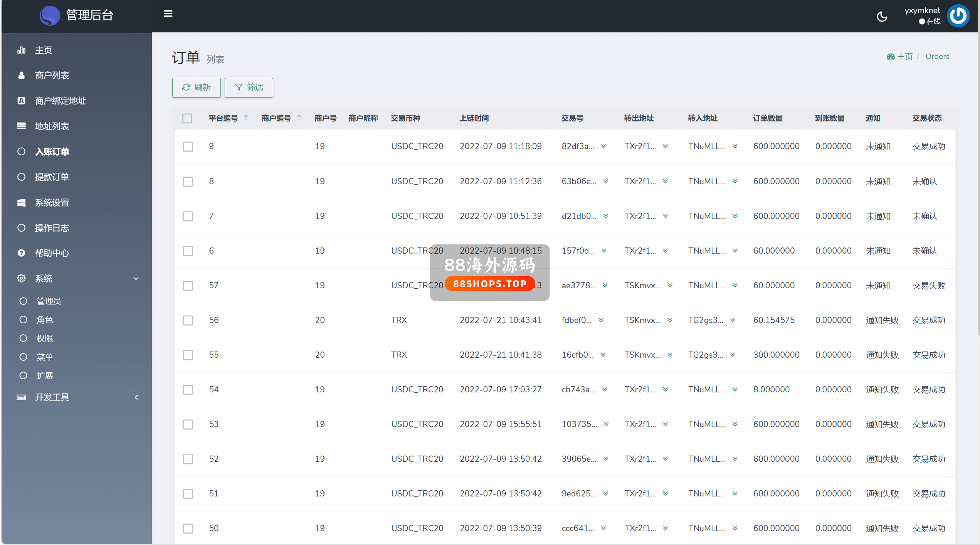Open the 管理员 submenu item
Viewport: 980px width, 545px height.
49,301
